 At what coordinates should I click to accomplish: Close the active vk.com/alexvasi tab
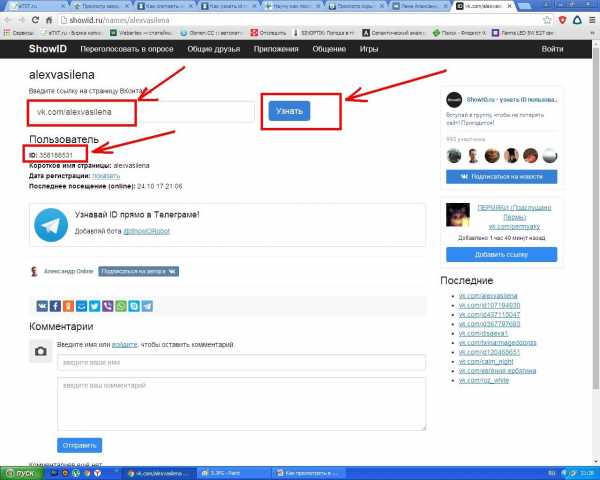[509, 6]
